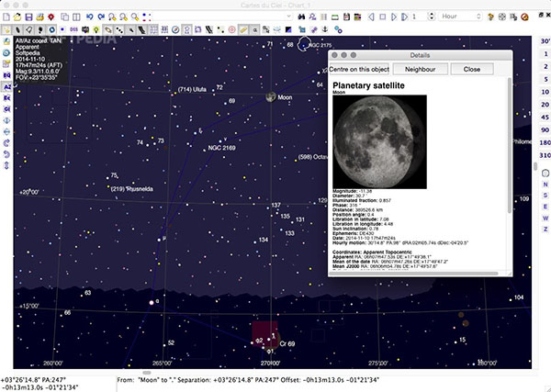
Task: Click the rotate clockwise arrow in sidebar
Action: pyautogui.click(x=6, y=143)
